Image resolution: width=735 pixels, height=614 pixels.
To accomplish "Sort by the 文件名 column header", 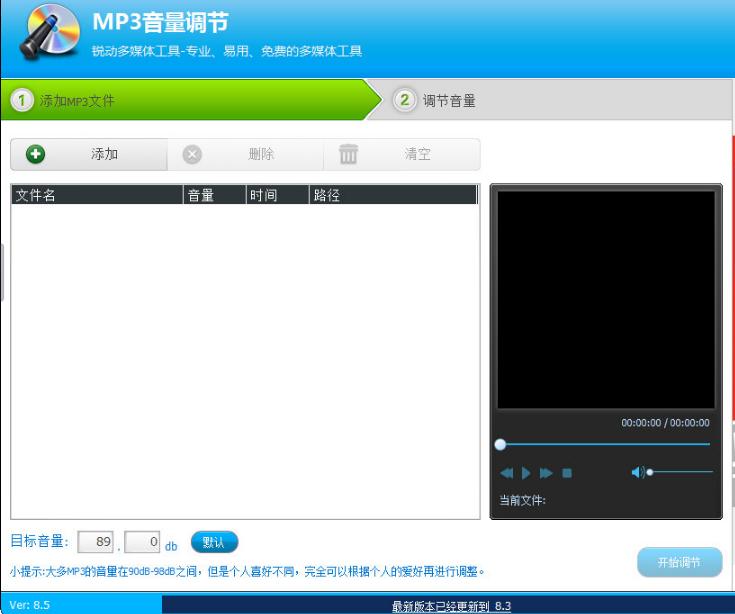I will tap(97, 195).
